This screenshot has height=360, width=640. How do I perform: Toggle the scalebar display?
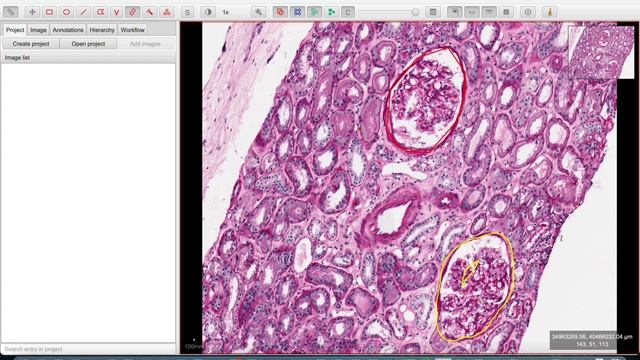(x=489, y=12)
